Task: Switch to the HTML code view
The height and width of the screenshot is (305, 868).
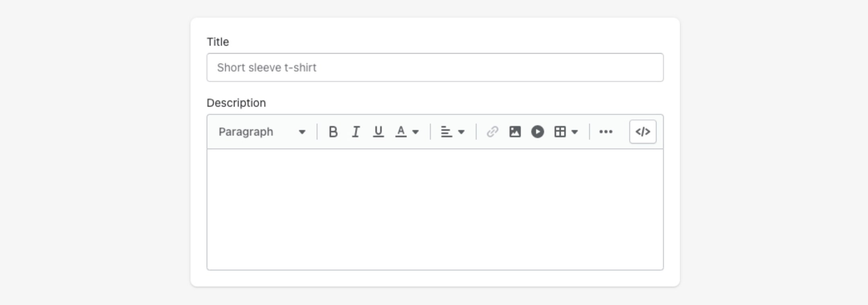Action: [x=643, y=132]
